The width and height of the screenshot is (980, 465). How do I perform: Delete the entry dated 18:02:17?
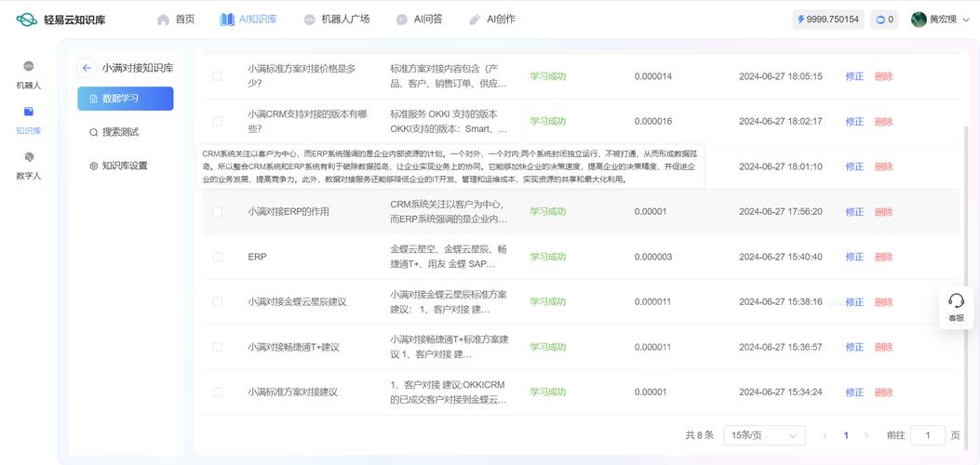pos(884,121)
